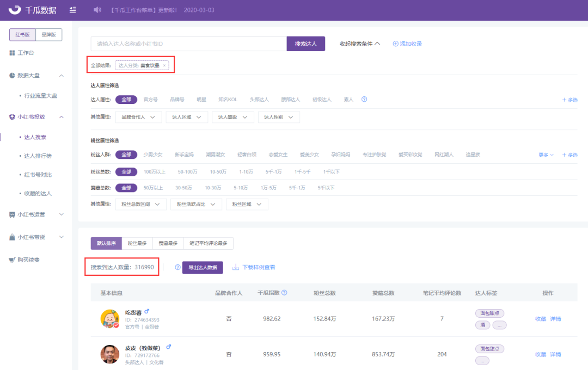
Task: Open 达人排行榜 in the sidebar
Action: [x=38, y=156]
